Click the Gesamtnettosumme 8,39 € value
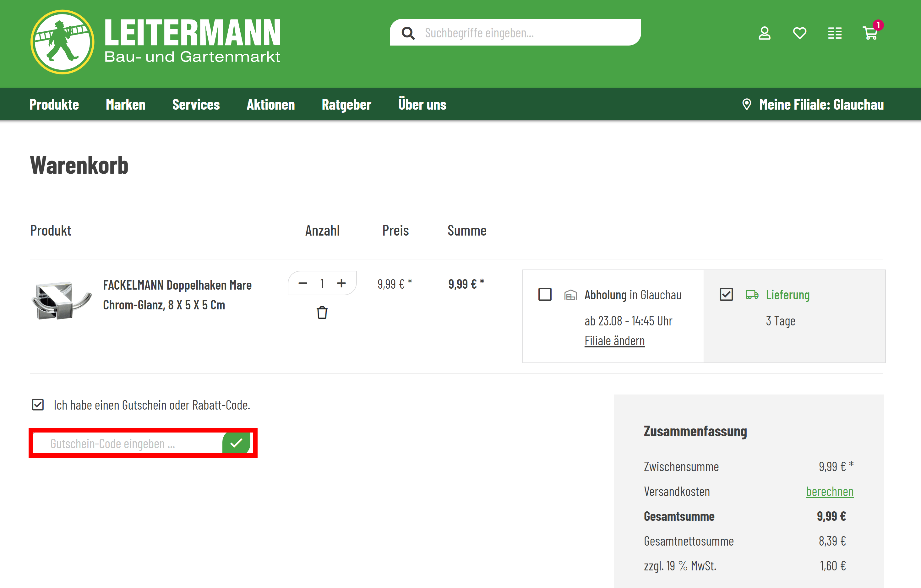 (x=832, y=541)
